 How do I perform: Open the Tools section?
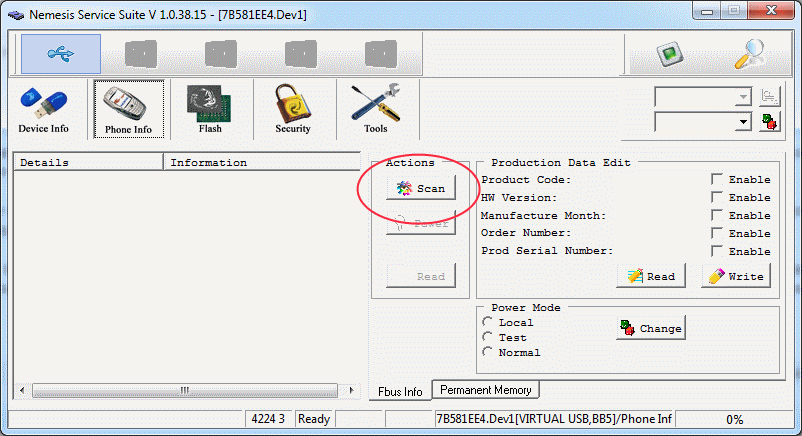pyautogui.click(x=376, y=110)
